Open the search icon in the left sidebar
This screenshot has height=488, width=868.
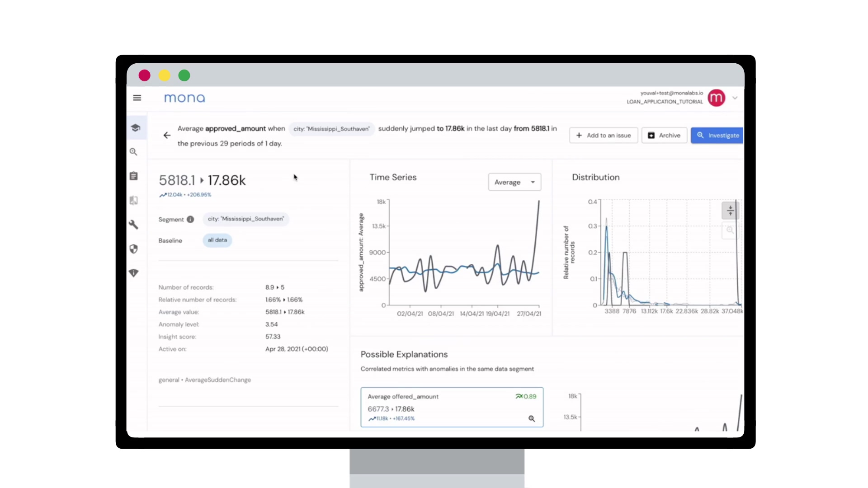[134, 152]
